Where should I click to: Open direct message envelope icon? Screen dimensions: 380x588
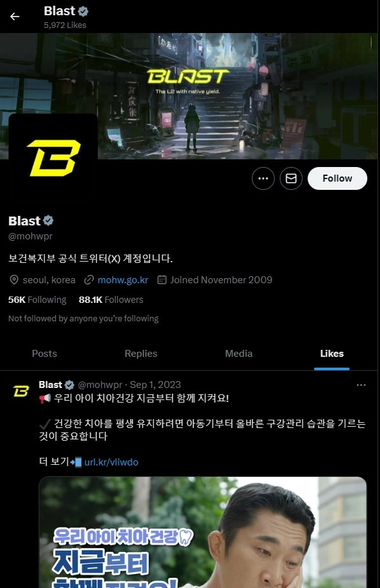pyautogui.click(x=291, y=178)
